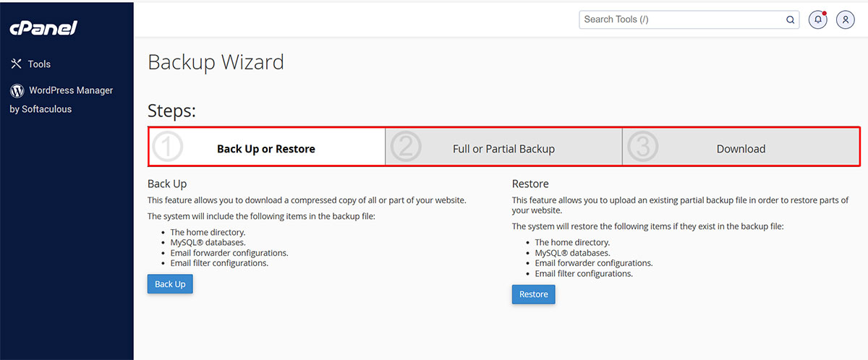
Task: Select the Download step
Action: click(x=741, y=147)
